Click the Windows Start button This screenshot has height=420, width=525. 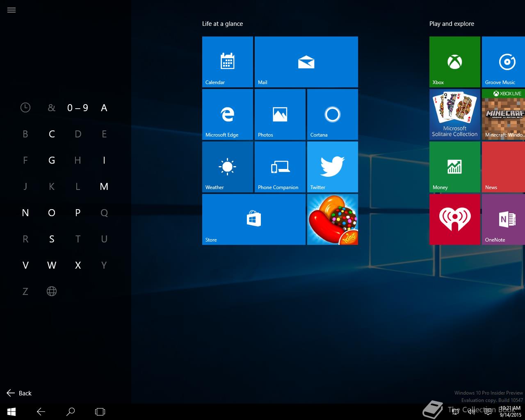click(11, 412)
